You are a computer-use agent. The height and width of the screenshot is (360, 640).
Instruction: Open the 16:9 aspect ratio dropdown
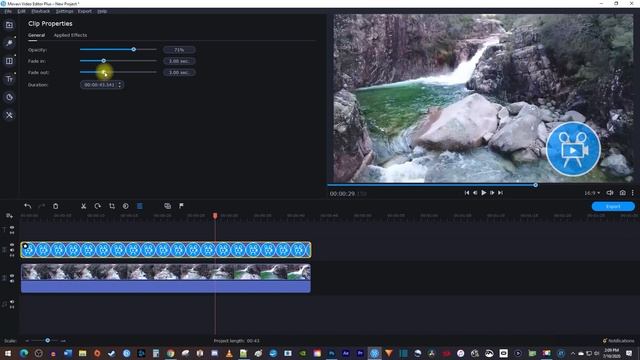[x=592, y=193]
